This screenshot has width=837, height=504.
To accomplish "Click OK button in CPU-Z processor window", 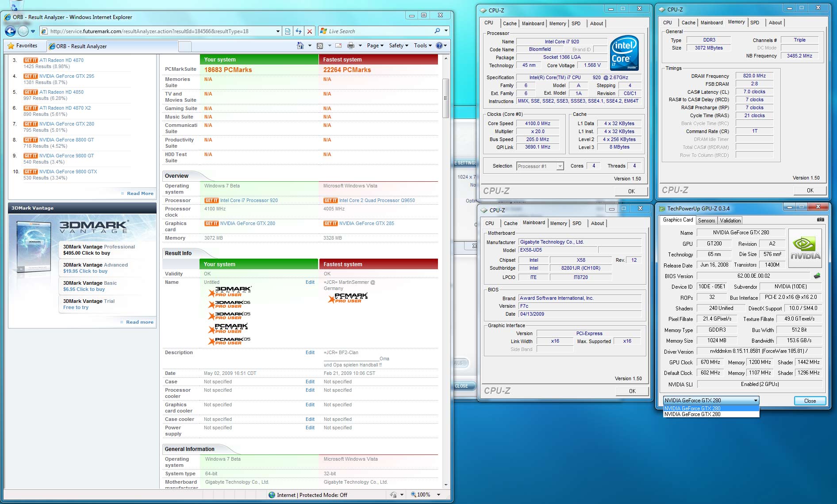I will coord(631,191).
